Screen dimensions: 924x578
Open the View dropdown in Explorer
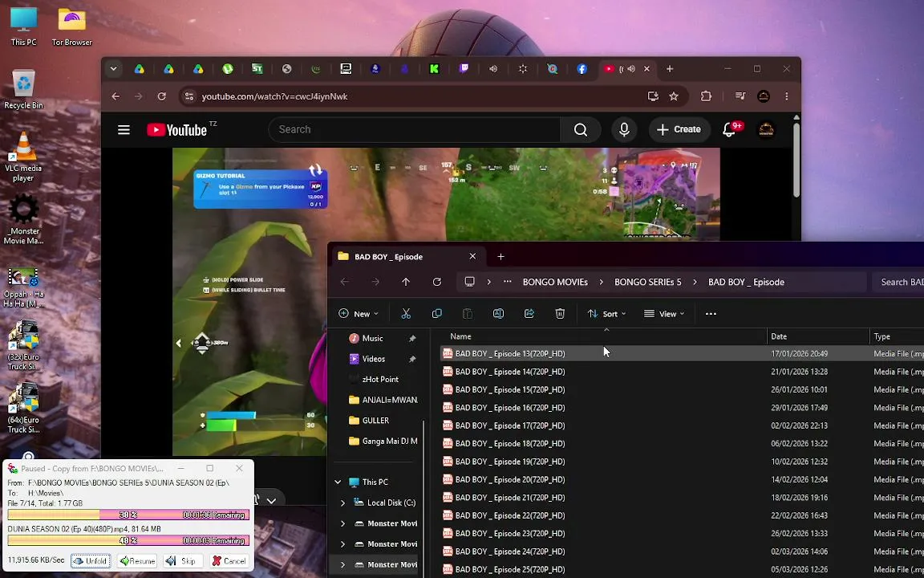click(x=664, y=314)
